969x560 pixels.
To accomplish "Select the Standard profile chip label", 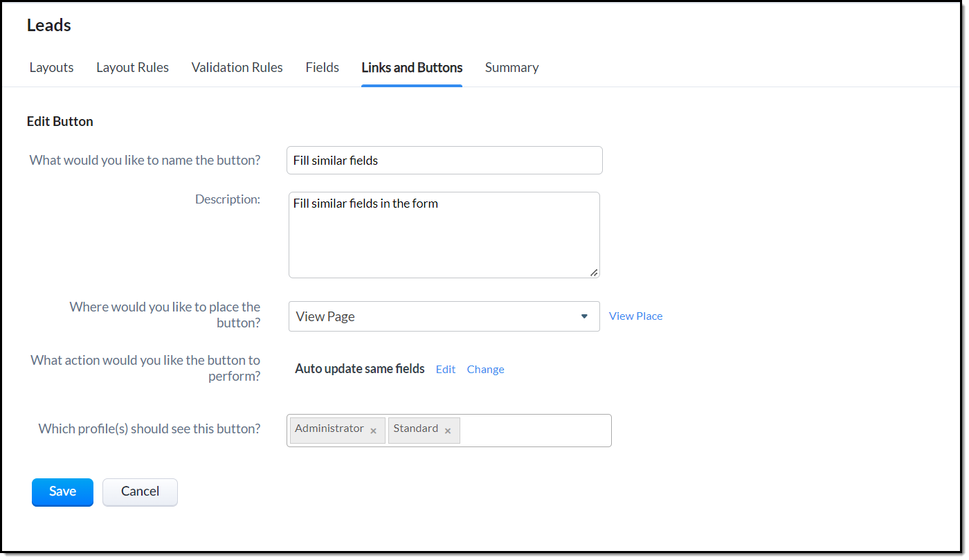I will [x=415, y=428].
